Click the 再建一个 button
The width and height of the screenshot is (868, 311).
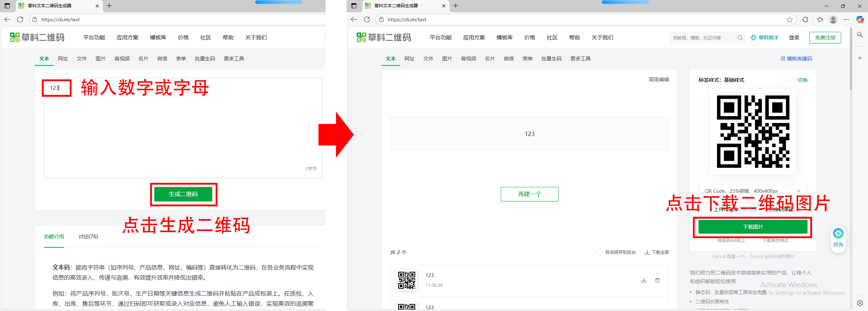pos(530,194)
